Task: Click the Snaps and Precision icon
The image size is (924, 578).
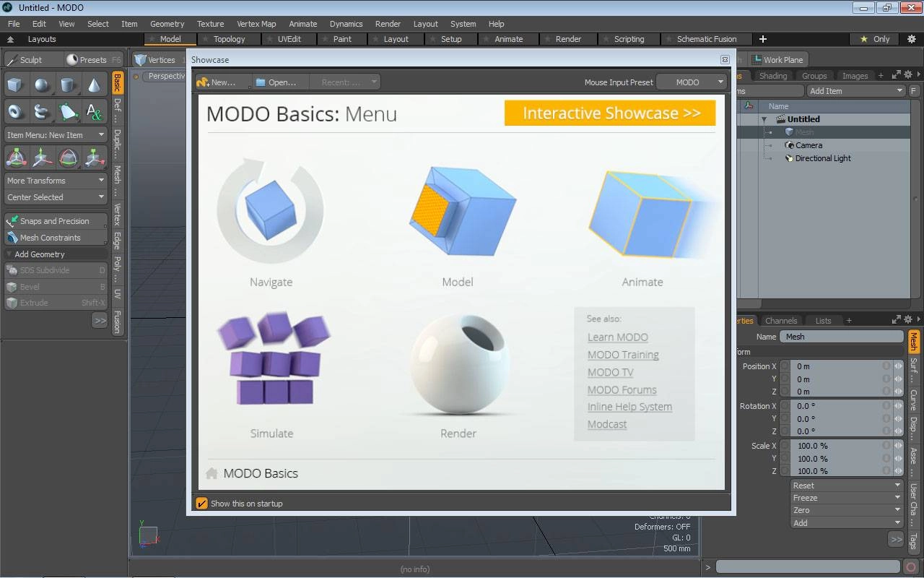Action: click(x=12, y=221)
